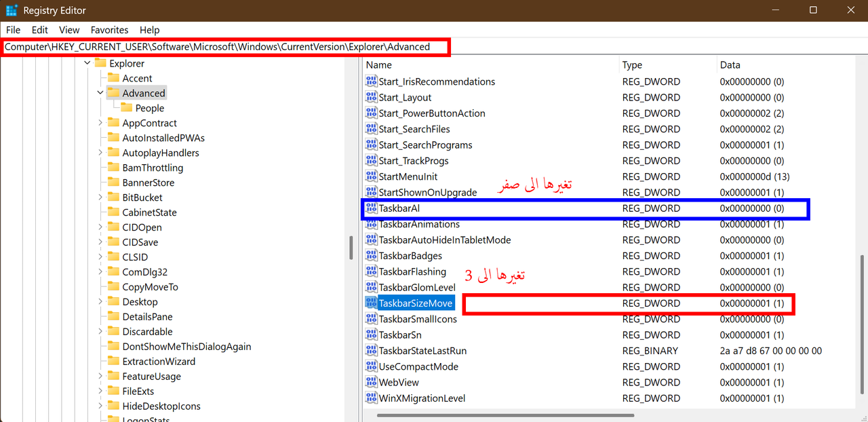Click the DWORD icon beside TaskbarSizeMove
Image resolution: width=868 pixels, height=422 pixels.
(371, 303)
